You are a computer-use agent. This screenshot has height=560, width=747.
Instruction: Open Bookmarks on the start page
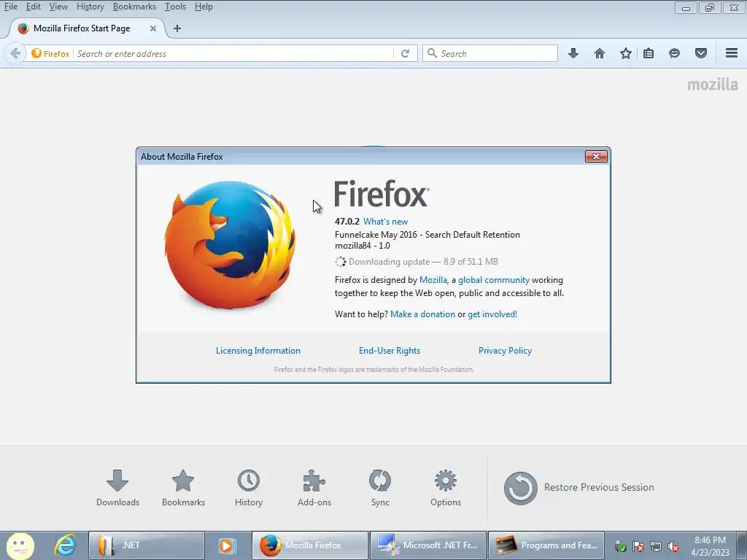183,488
